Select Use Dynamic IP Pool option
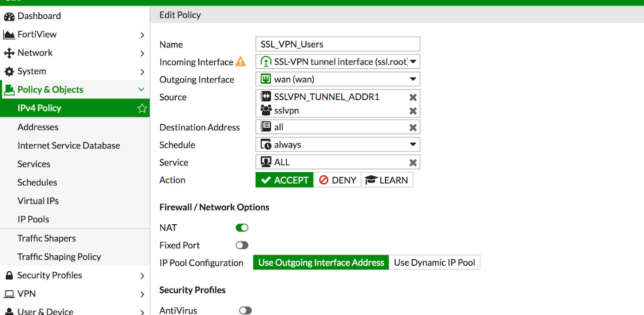 (x=434, y=262)
